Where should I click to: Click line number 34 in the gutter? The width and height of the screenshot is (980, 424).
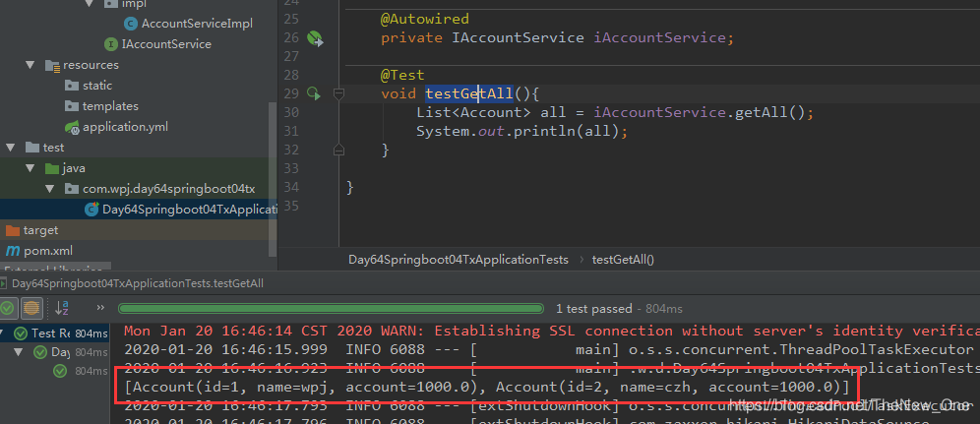(x=291, y=187)
